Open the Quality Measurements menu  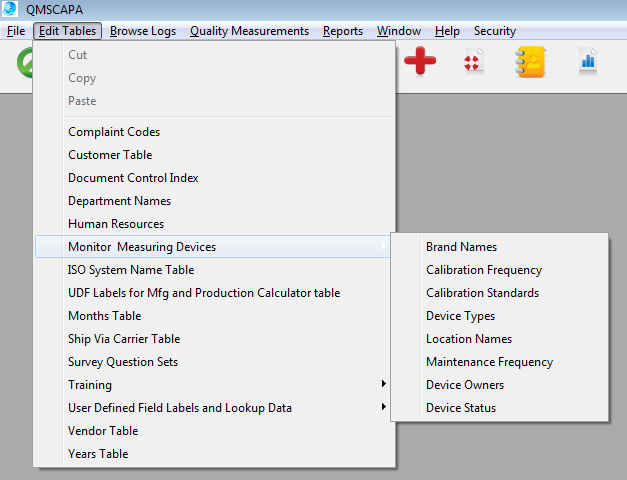[x=249, y=31]
